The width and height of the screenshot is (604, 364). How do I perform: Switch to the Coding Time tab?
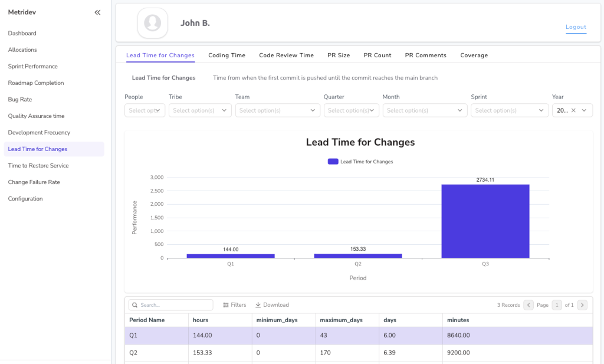tap(226, 55)
